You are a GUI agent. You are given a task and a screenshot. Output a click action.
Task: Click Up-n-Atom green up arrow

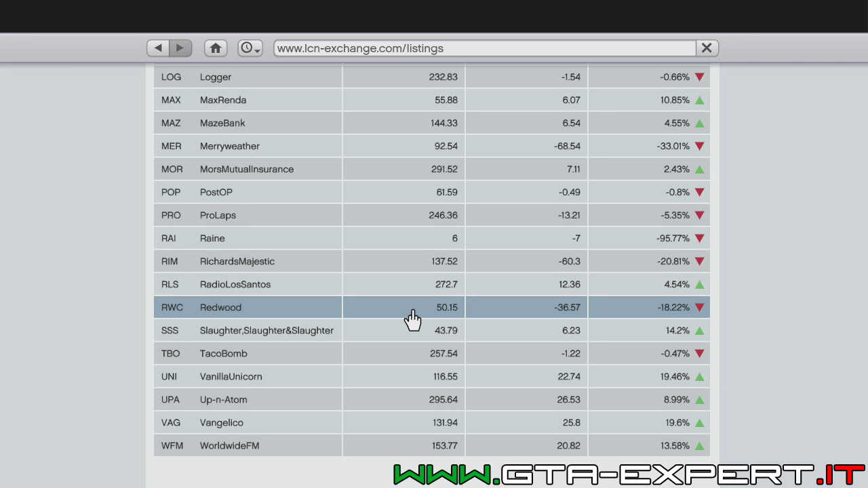pyautogui.click(x=700, y=400)
